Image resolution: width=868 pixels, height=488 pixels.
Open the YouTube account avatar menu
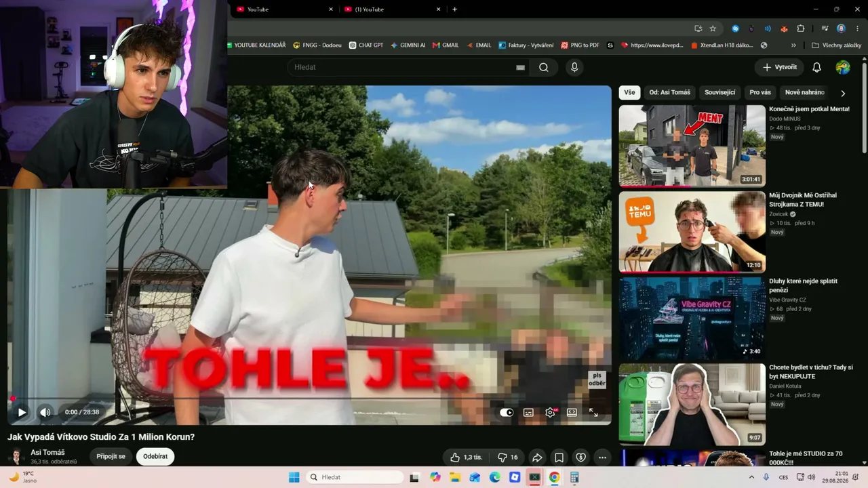coord(843,67)
